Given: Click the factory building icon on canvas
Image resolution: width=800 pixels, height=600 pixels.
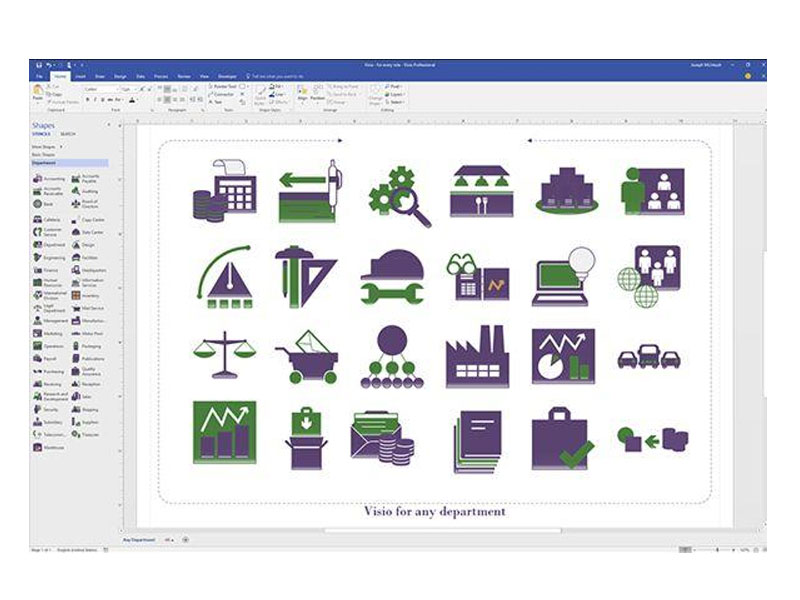Looking at the screenshot, I should 477,357.
